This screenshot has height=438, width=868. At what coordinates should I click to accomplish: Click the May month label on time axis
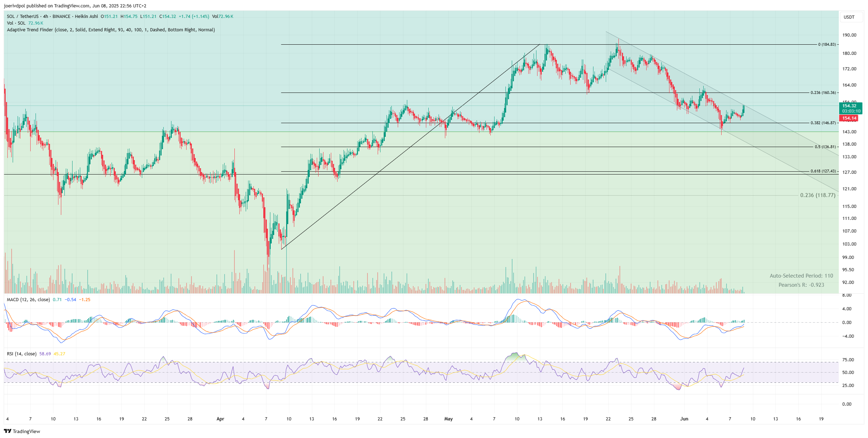pos(448,419)
